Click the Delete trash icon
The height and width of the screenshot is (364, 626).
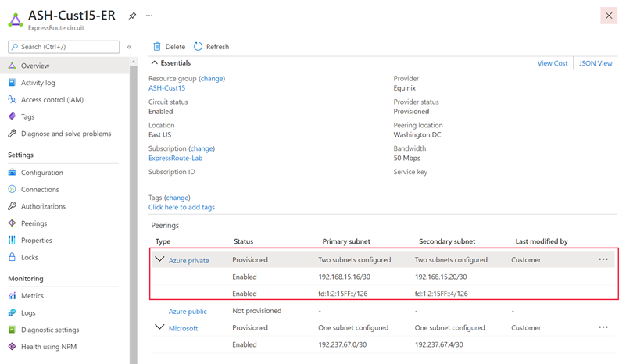[157, 47]
